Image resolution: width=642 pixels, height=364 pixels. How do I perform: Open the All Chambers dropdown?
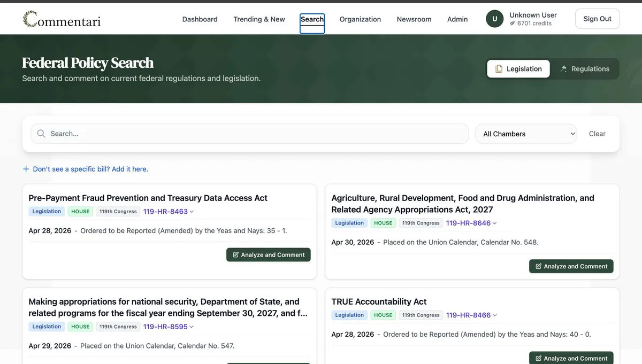(x=526, y=134)
